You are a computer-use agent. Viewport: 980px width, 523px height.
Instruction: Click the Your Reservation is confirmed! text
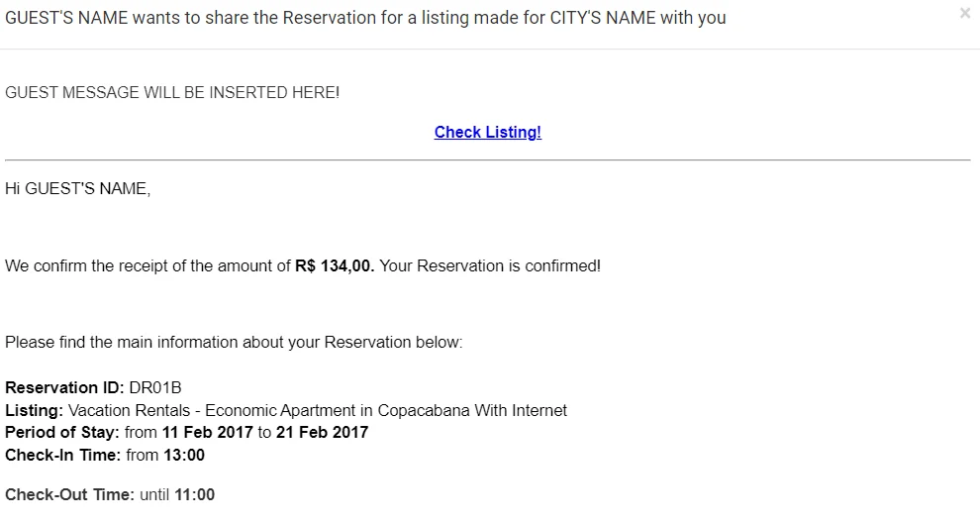pyautogui.click(x=490, y=265)
